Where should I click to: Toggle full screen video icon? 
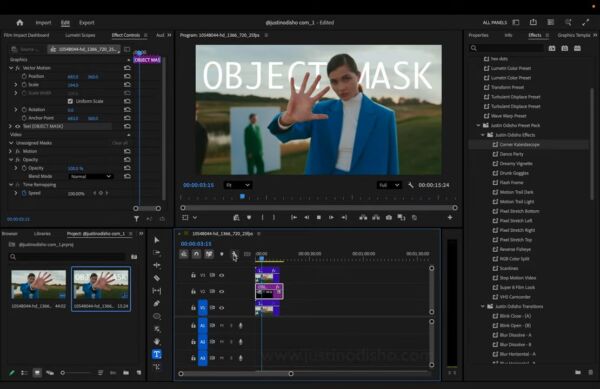pos(585,23)
